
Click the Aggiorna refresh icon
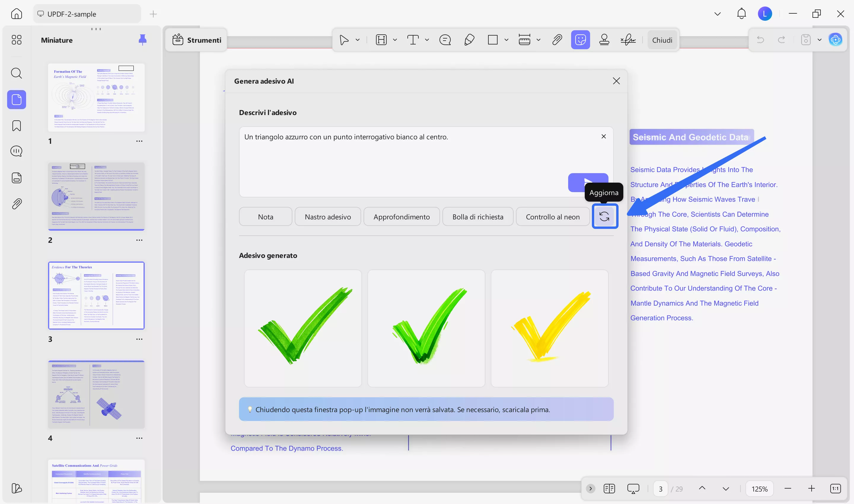pyautogui.click(x=604, y=216)
